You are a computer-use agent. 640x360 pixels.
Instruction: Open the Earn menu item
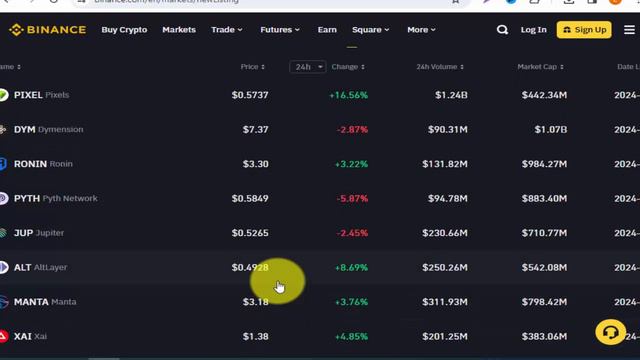327,30
